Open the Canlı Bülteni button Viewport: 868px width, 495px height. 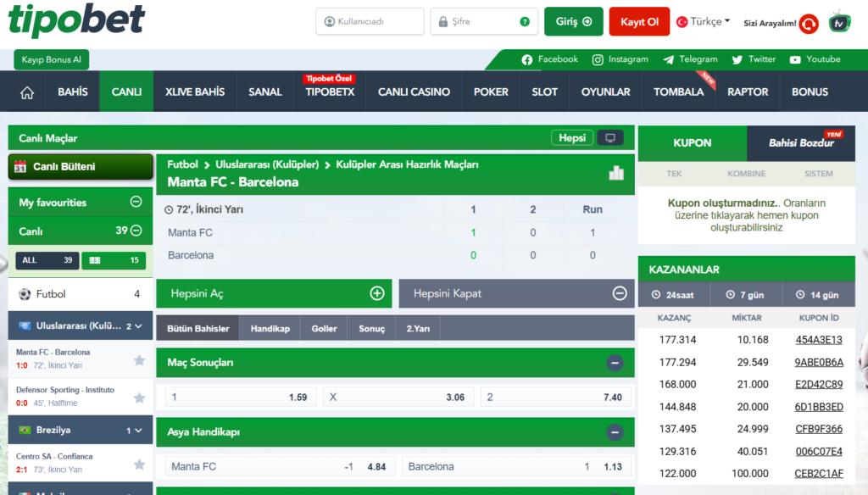coord(81,167)
